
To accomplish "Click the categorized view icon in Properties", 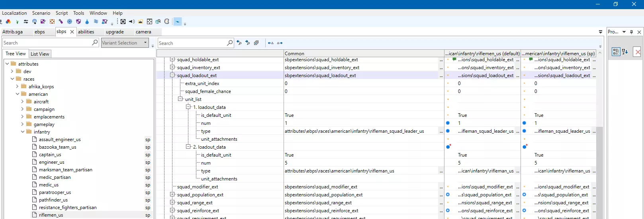I will [x=616, y=52].
